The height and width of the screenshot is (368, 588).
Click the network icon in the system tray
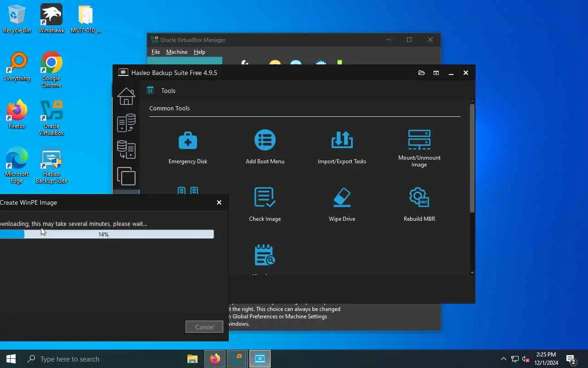(x=515, y=359)
